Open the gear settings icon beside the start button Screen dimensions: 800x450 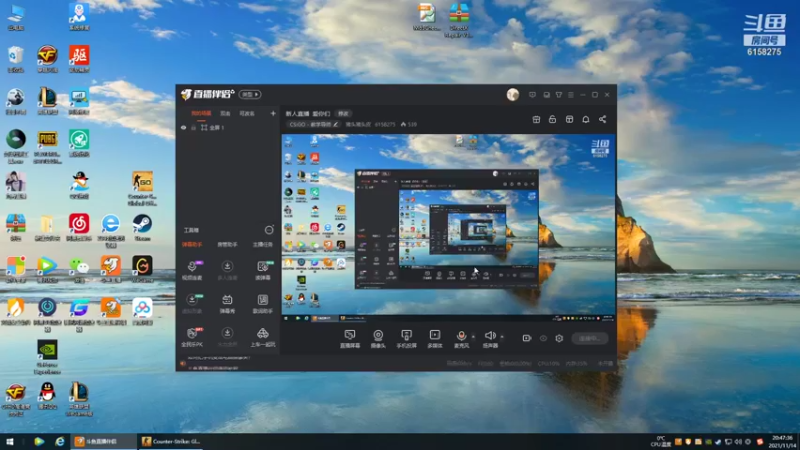pos(559,338)
